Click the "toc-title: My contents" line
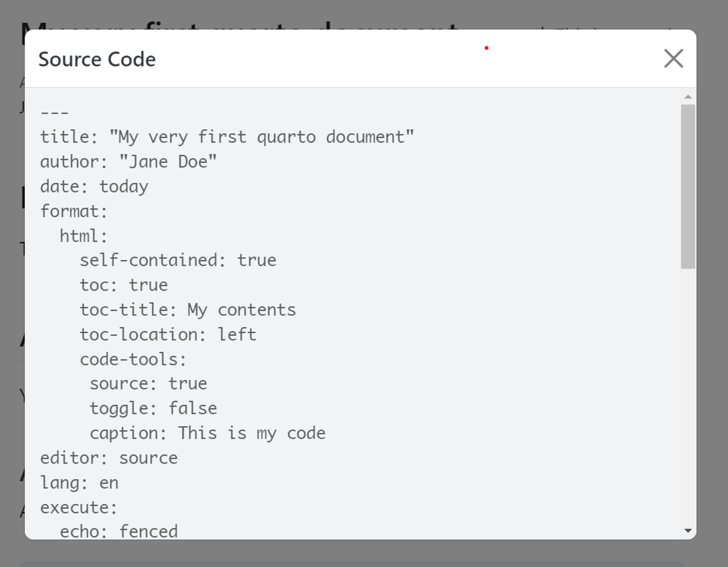The image size is (728, 567). point(188,310)
